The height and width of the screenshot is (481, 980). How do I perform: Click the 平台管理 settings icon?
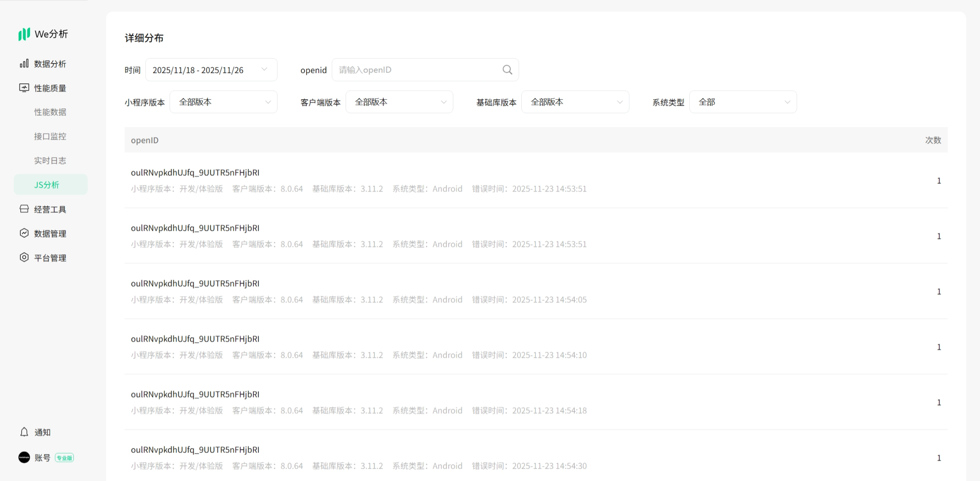[x=24, y=258]
